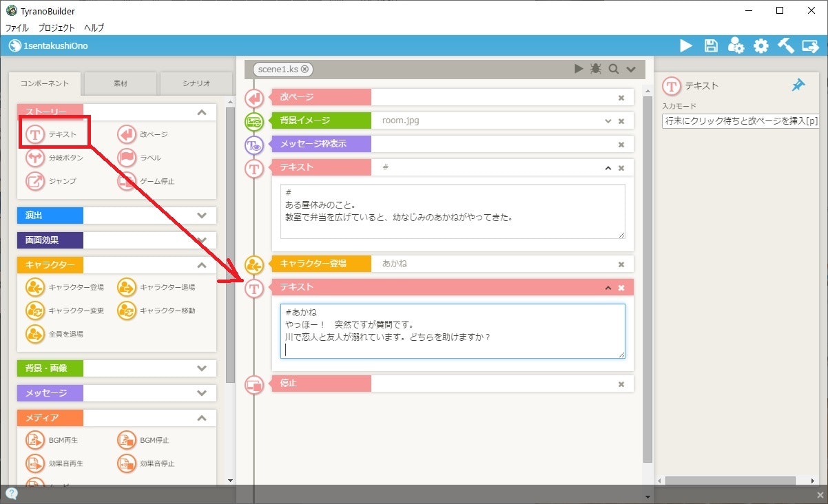Delete the メッセージ枠表示 component row

click(x=621, y=145)
